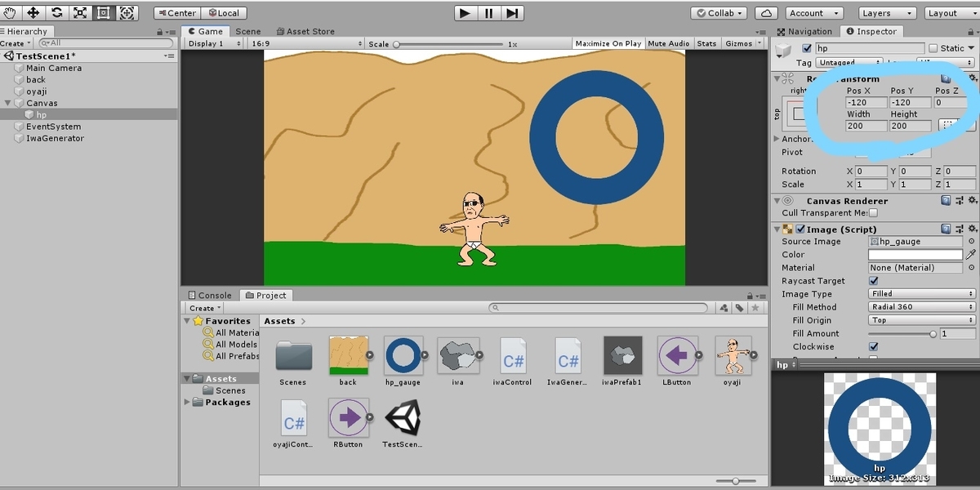Screen dimensions: 980x490
Task: Toggle the Static checkbox
Action: coord(933,48)
